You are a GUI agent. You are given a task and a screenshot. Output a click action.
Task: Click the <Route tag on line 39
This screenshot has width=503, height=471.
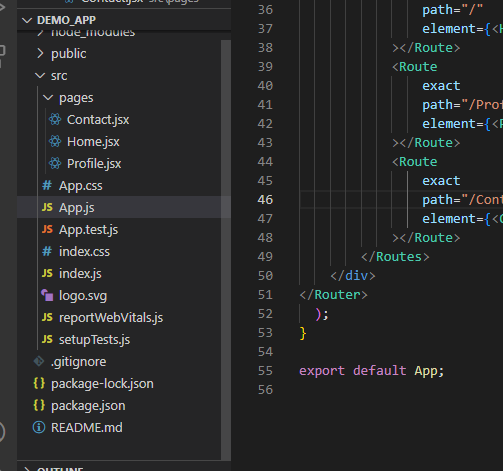click(415, 67)
